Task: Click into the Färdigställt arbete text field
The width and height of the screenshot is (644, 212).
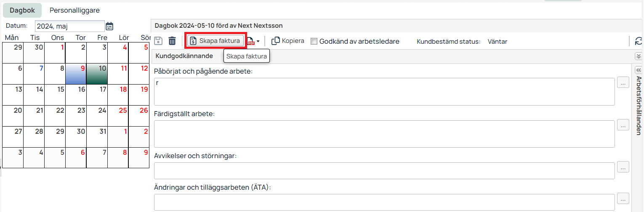Action: tap(384, 134)
